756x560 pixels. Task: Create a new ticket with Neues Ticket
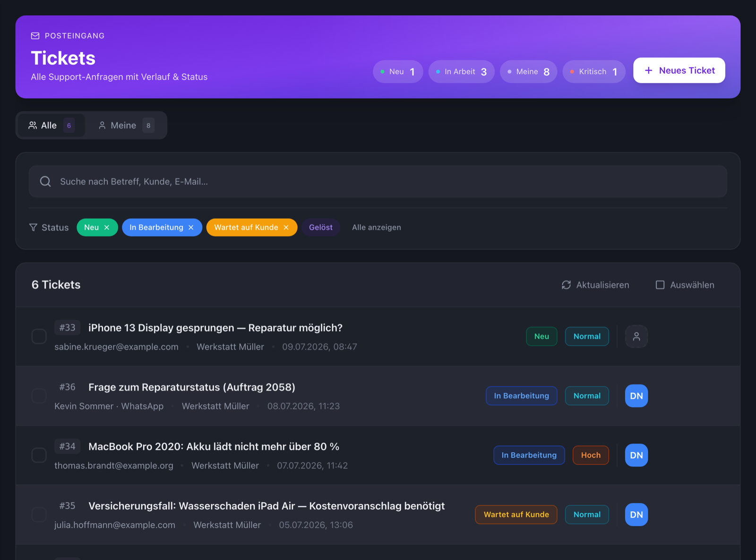click(x=679, y=70)
